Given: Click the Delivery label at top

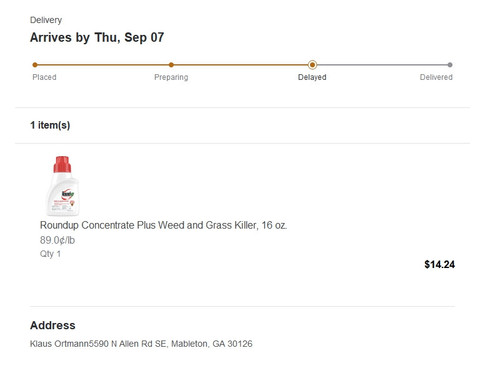Looking at the screenshot, I should click(x=46, y=20).
